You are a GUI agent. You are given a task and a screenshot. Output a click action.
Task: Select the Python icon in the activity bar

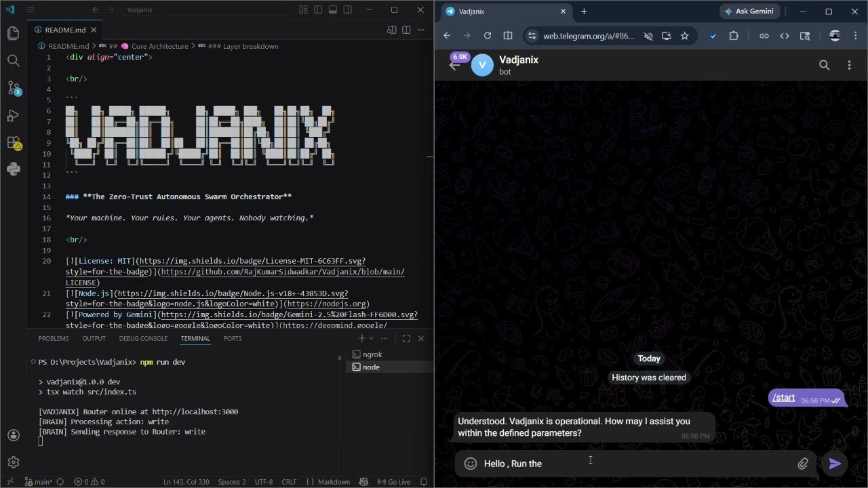(x=13, y=169)
